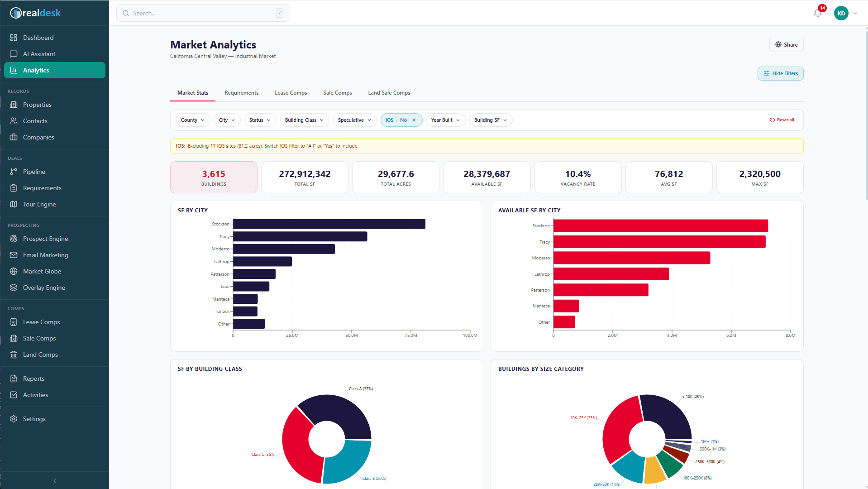The width and height of the screenshot is (868, 489).
Task: Open the Pipeline branch icon
Action: tap(14, 172)
